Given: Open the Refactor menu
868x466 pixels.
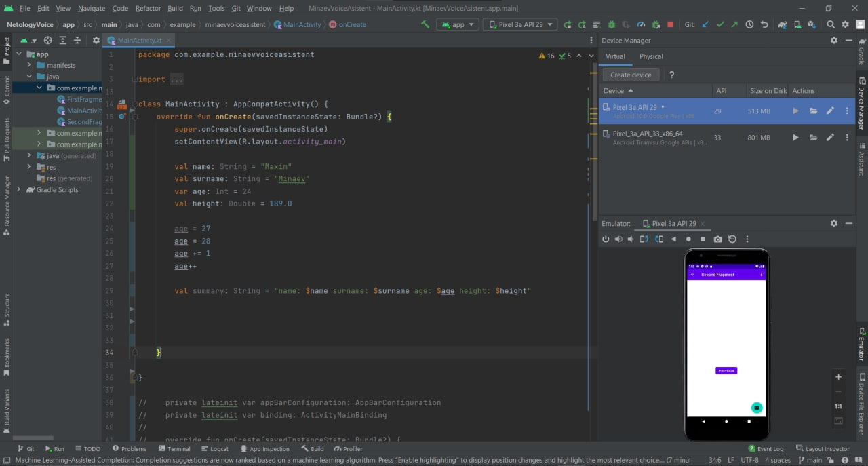Looking at the screenshot, I should (148, 8).
